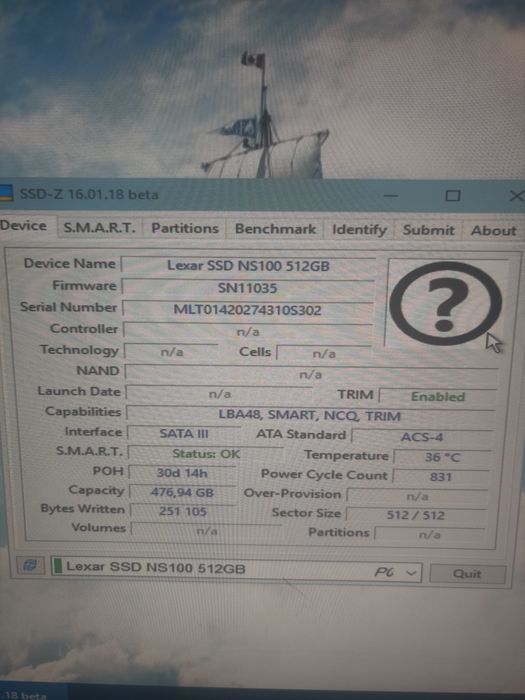The width and height of the screenshot is (525, 700).
Task: Select the Identify tab
Action: pos(359,229)
